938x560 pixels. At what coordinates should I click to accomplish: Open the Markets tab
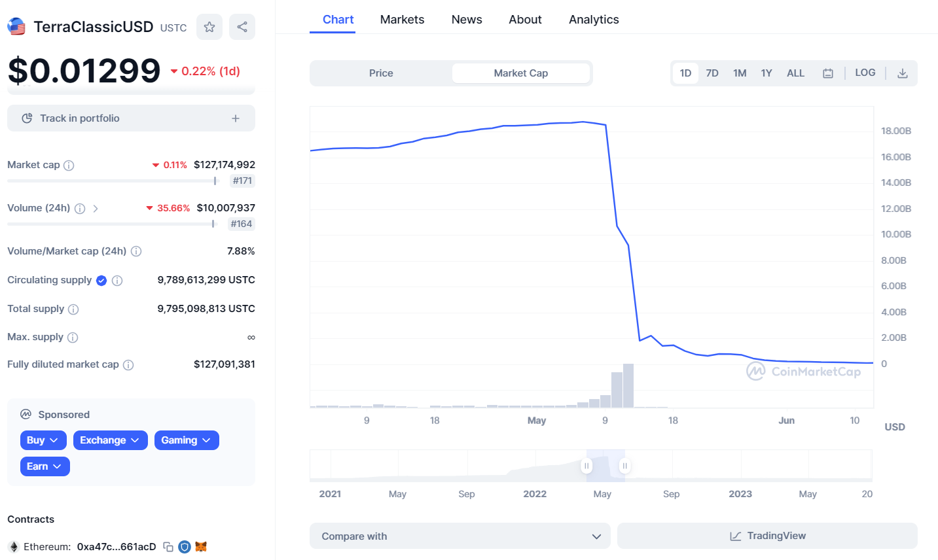pyautogui.click(x=403, y=20)
